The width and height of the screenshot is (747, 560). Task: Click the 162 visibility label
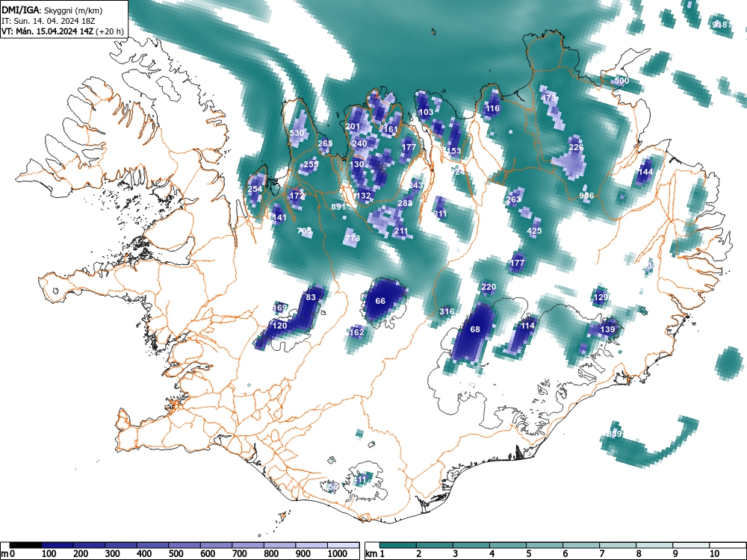356,332
